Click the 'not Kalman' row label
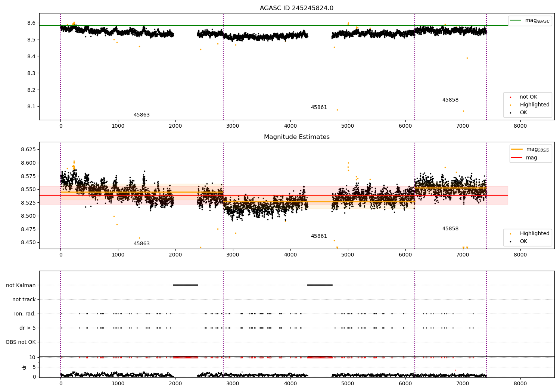560x392 pixels. pyautogui.click(x=21, y=286)
